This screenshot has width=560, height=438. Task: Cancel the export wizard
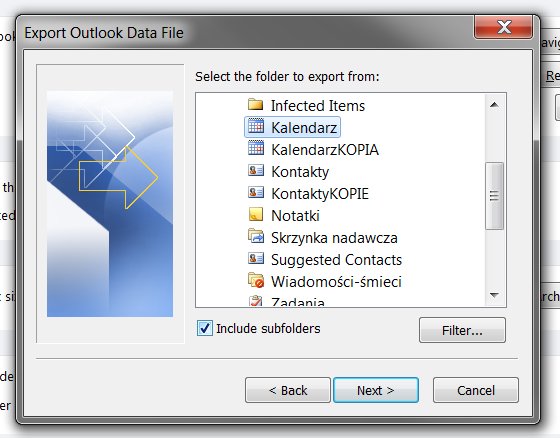point(476,390)
